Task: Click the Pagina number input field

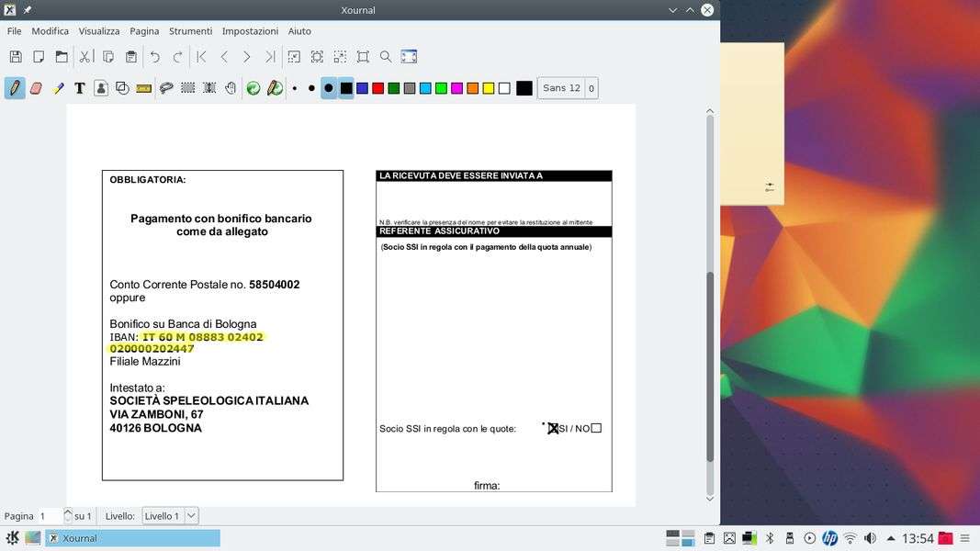Action: [49, 516]
